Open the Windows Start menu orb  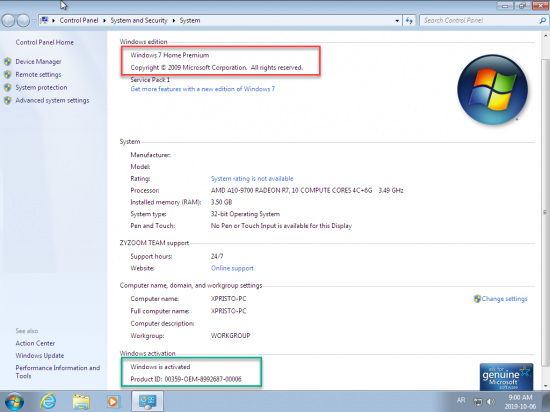click(x=14, y=401)
